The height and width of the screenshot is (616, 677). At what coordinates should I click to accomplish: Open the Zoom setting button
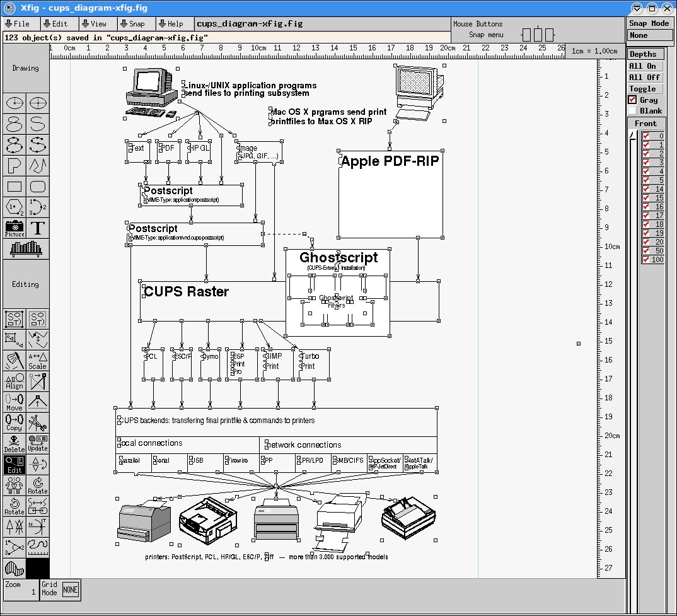pos(21,590)
